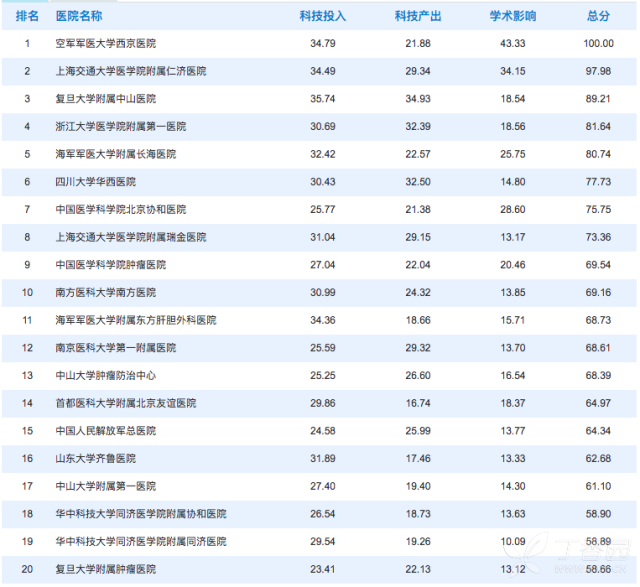Click total score 64.34 value
Viewport: 640px width, 587px height.
(x=598, y=431)
